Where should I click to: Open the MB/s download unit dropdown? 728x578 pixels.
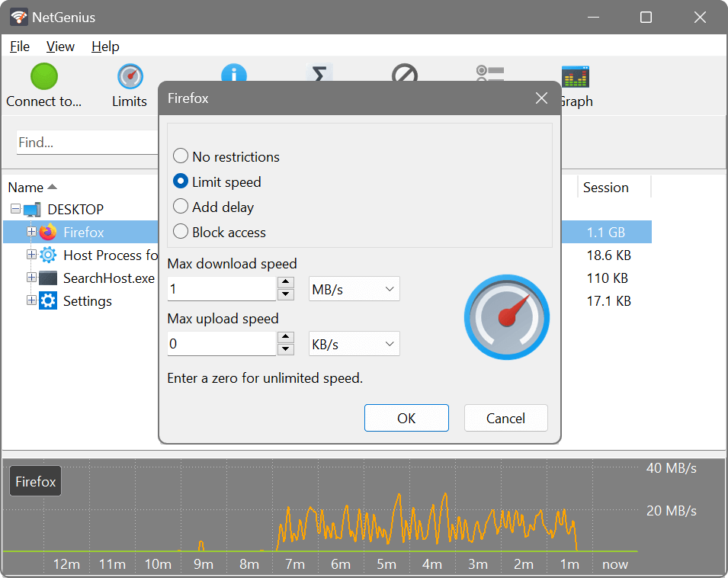click(354, 289)
